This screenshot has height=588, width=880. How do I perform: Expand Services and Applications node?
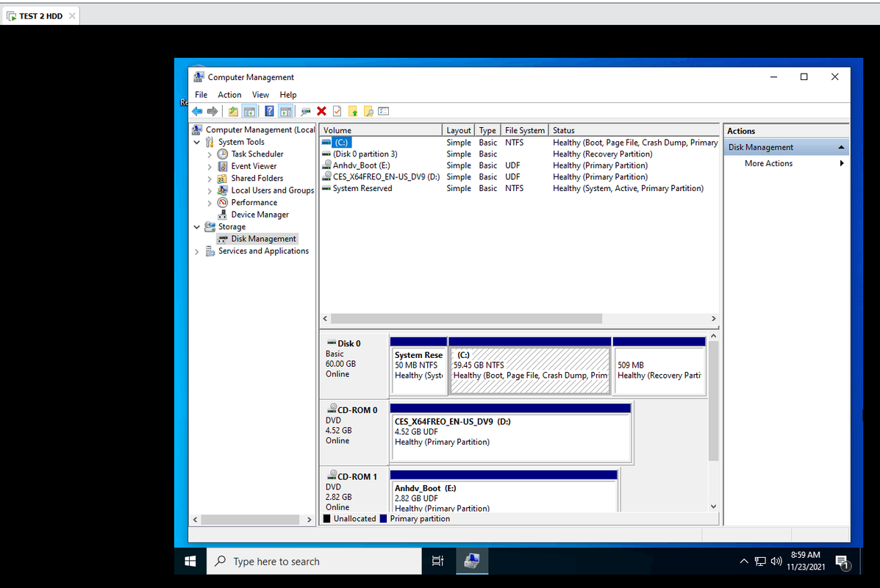click(x=197, y=251)
